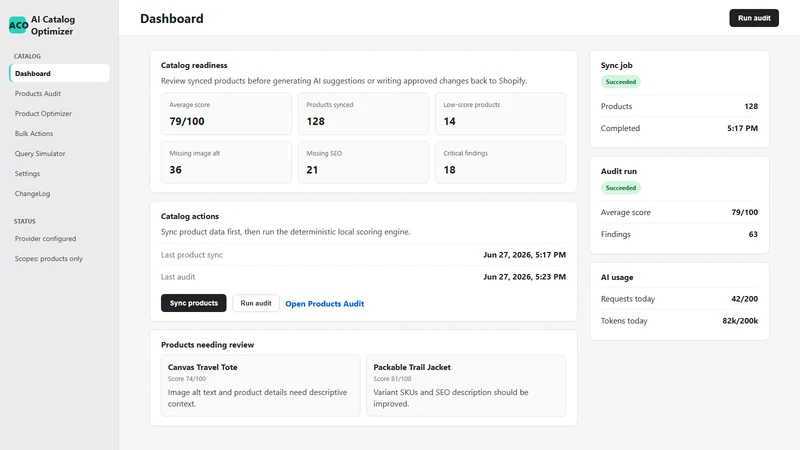View the ChangeLog page
This screenshot has width=800, height=450.
pyautogui.click(x=32, y=193)
